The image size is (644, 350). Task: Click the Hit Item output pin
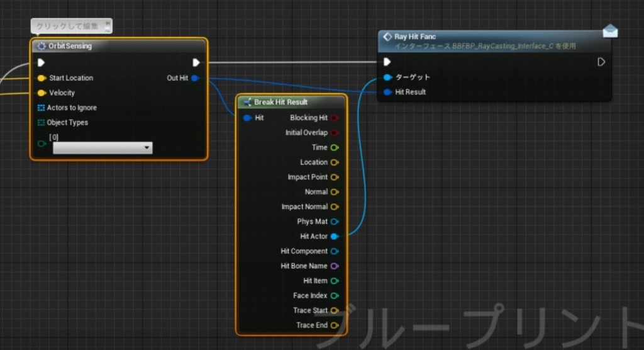(335, 281)
